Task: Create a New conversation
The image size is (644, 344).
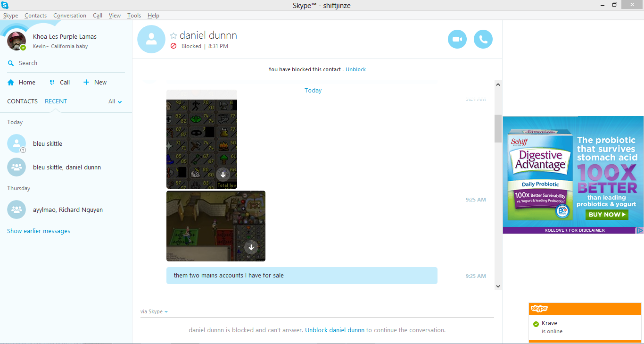Action: pyautogui.click(x=95, y=82)
